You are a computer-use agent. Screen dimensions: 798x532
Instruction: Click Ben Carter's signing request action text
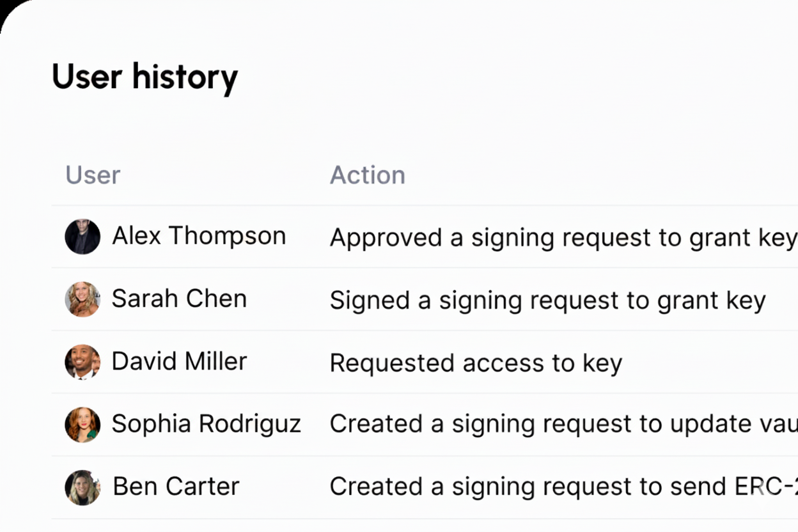563,487
